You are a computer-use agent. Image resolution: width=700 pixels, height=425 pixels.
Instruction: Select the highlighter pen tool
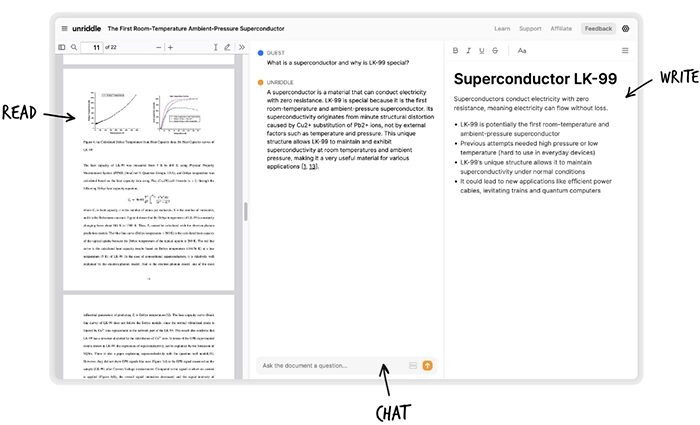[x=227, y=47]
